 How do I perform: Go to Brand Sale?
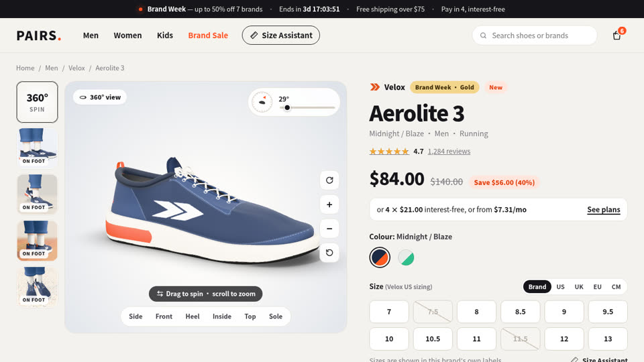pyautogui.click(x=208, y=36)
